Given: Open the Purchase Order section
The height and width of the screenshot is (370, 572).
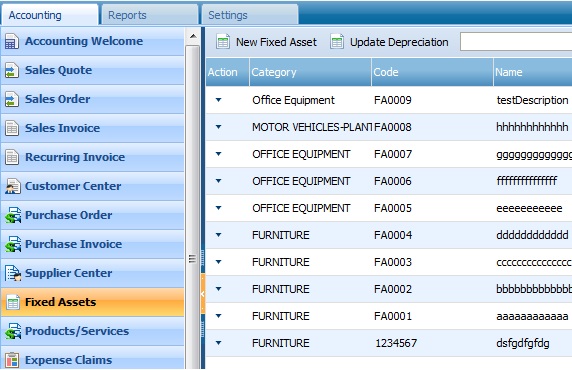Looking at the screenshot, I should point(93,215).
